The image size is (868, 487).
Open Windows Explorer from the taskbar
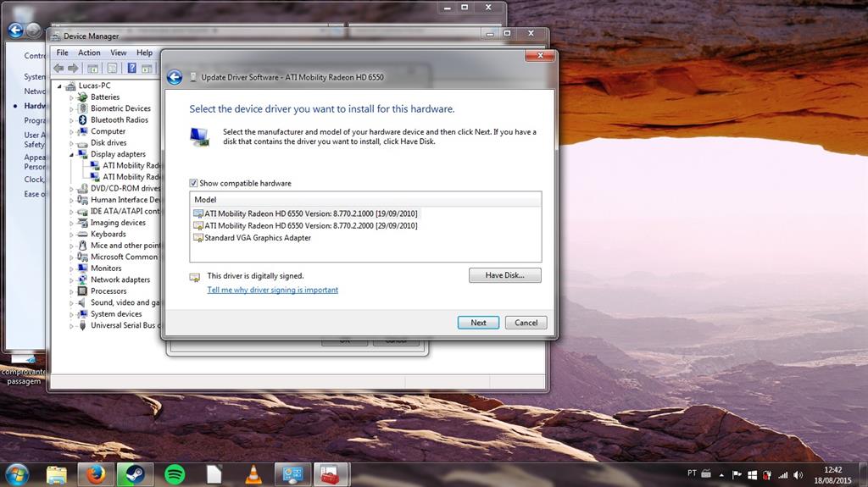(x=57, y=474)
